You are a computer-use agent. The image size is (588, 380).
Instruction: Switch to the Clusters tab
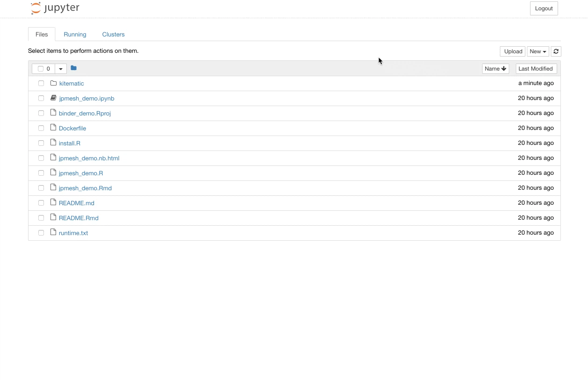[x=113, y=34]
